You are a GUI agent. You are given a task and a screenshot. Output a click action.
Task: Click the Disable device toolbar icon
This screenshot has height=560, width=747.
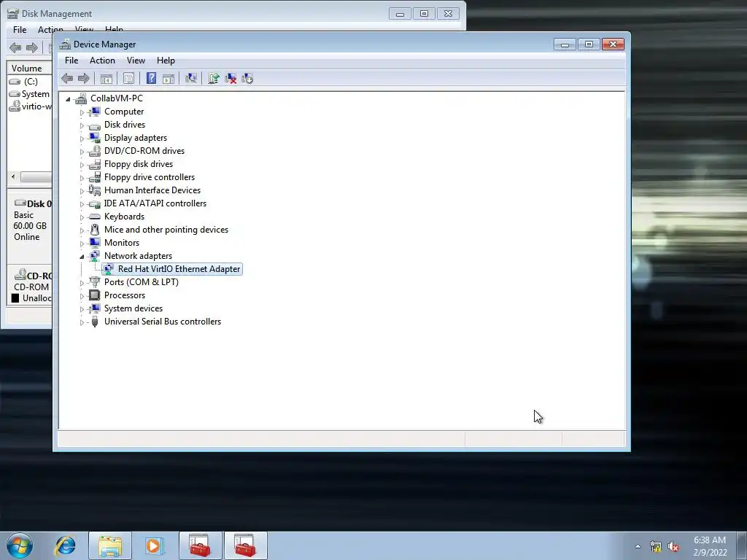click(x=248, y=79)
